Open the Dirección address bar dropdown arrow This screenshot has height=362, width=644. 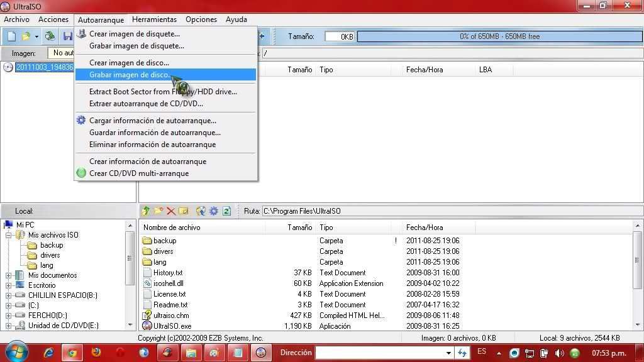click(x=448, y=353)
